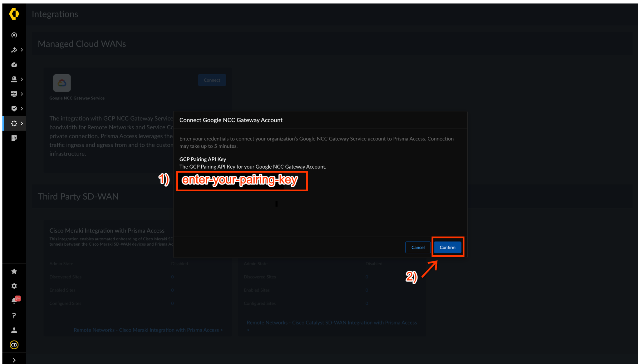Open the concentric-circle icon in the sidebar
Viewport: 639px width, 364px height.
(14, 35)
